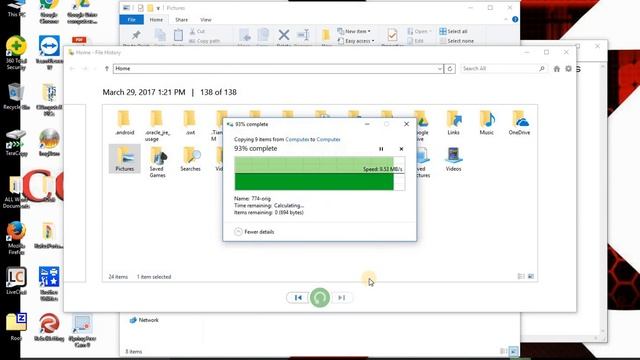Click Copy path in the Pictures ribbon
The image size is (640, 360).
204,41
